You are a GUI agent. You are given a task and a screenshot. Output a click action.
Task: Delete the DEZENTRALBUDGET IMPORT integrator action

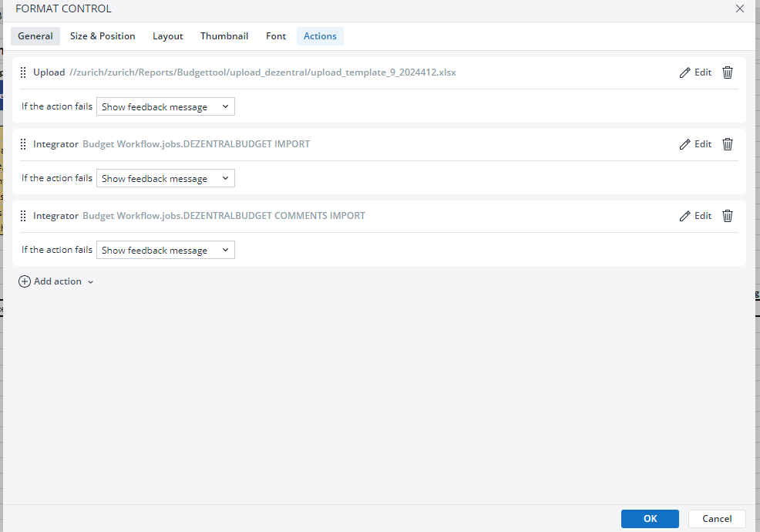727,144
